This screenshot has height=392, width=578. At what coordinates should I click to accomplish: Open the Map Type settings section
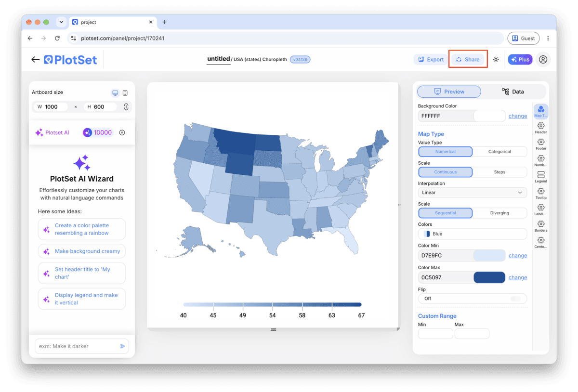(541, 112)
